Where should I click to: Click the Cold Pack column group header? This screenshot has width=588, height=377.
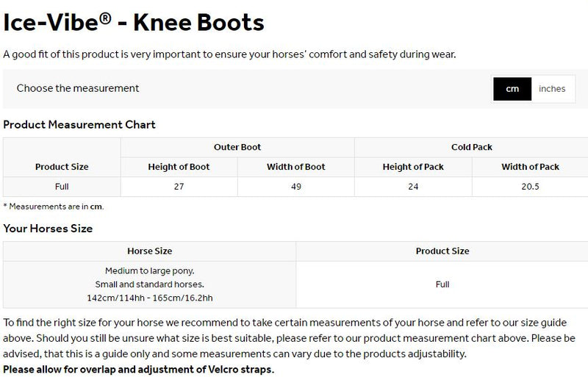coord(472,147)
